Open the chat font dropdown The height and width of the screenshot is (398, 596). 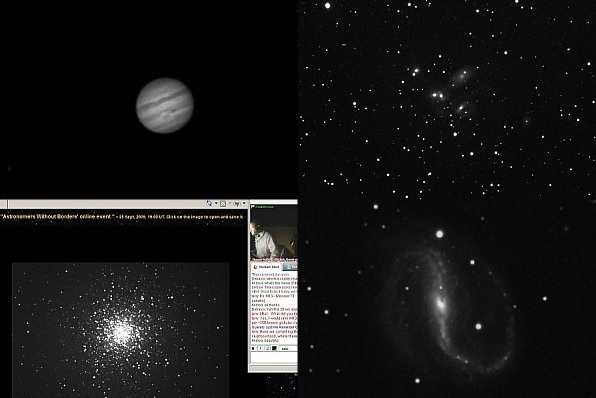(x=288, y=349)
